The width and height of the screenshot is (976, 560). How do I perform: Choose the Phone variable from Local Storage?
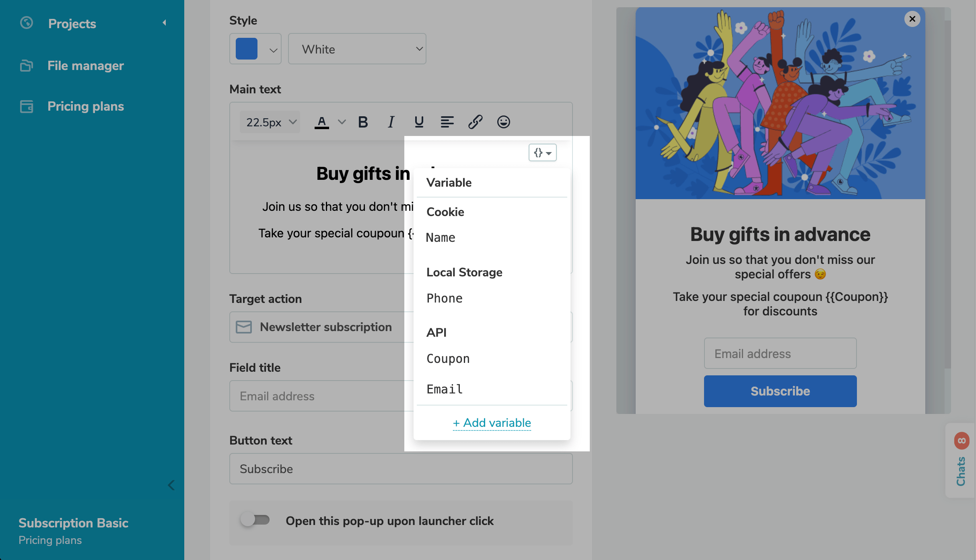[x=444, y=298]
